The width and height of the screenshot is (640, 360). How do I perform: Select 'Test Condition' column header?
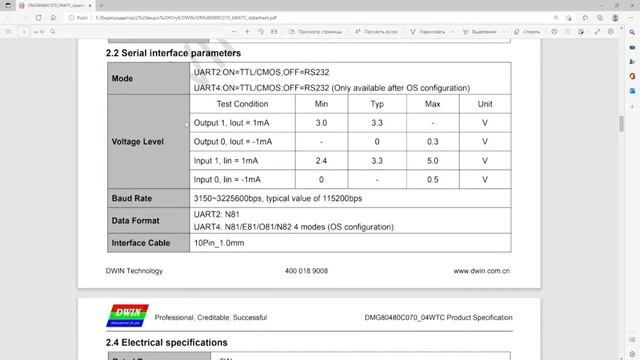tap(242, 104)
